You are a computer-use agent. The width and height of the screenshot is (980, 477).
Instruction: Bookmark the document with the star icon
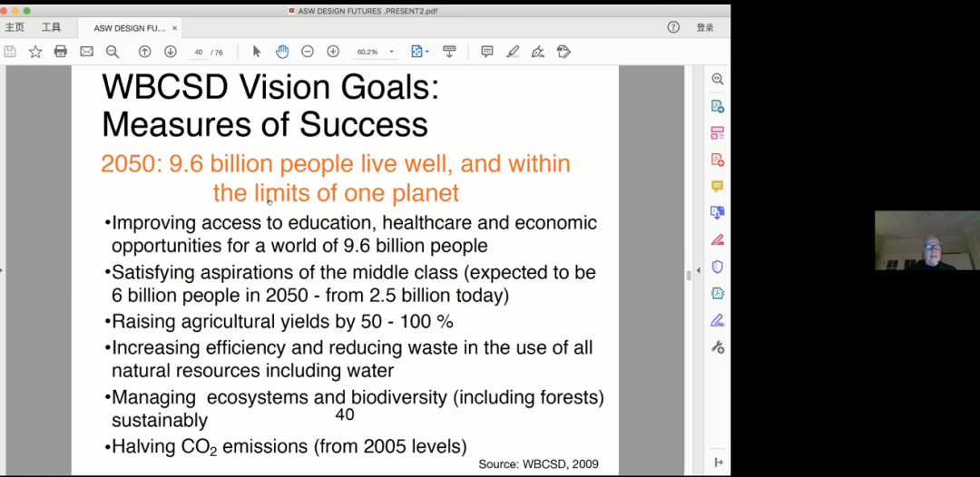click(x=35, y=52)
